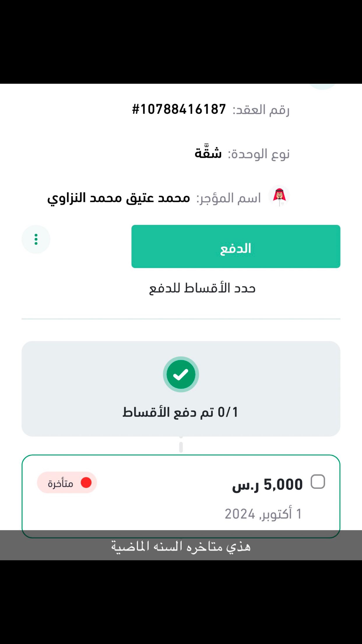
Task: Tap the حدد الأقساط للدفع hint text
Action: point(202,288)
